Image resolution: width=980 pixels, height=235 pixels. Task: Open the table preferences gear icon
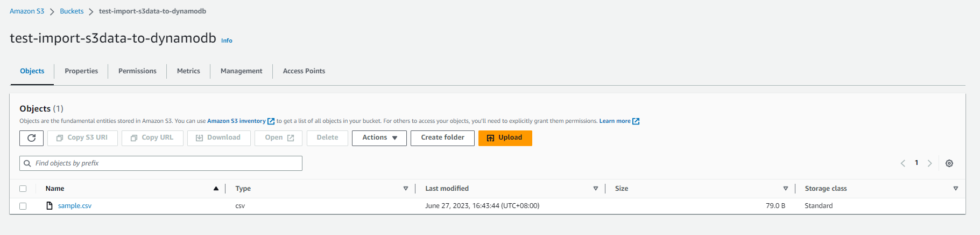tap(949, 163)
